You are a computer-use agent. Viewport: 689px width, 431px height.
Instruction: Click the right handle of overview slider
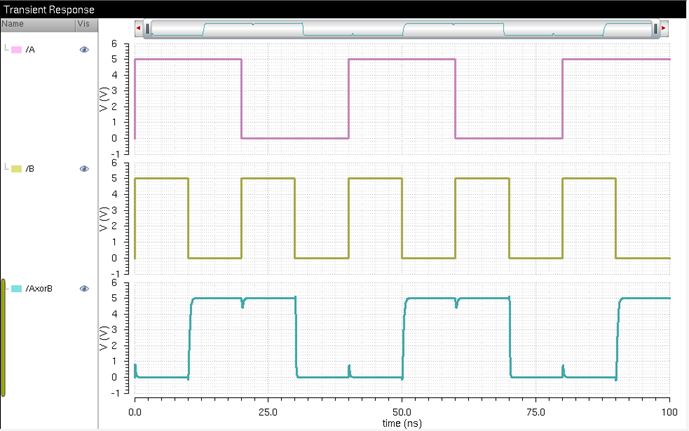[x=655, y=29]
